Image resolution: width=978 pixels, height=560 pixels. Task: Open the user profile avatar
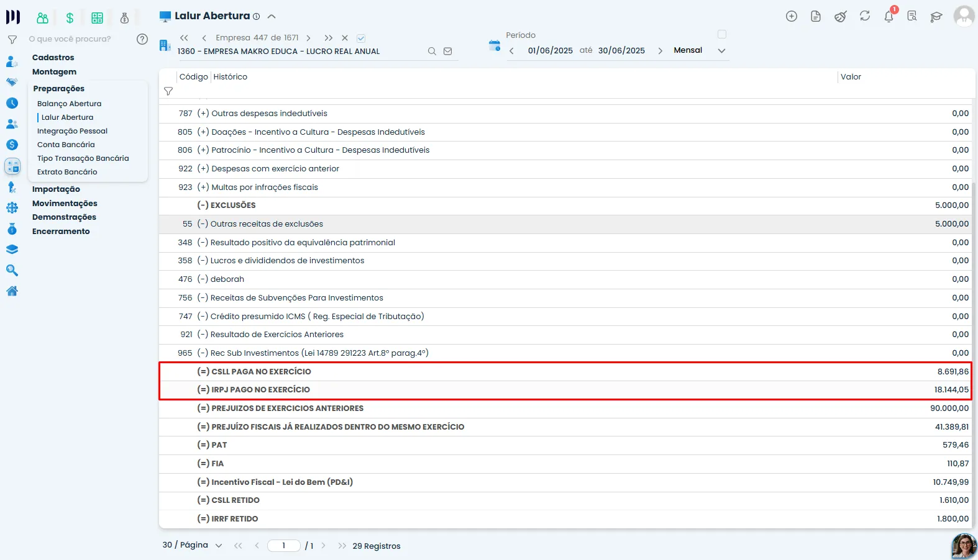[964, 16]
